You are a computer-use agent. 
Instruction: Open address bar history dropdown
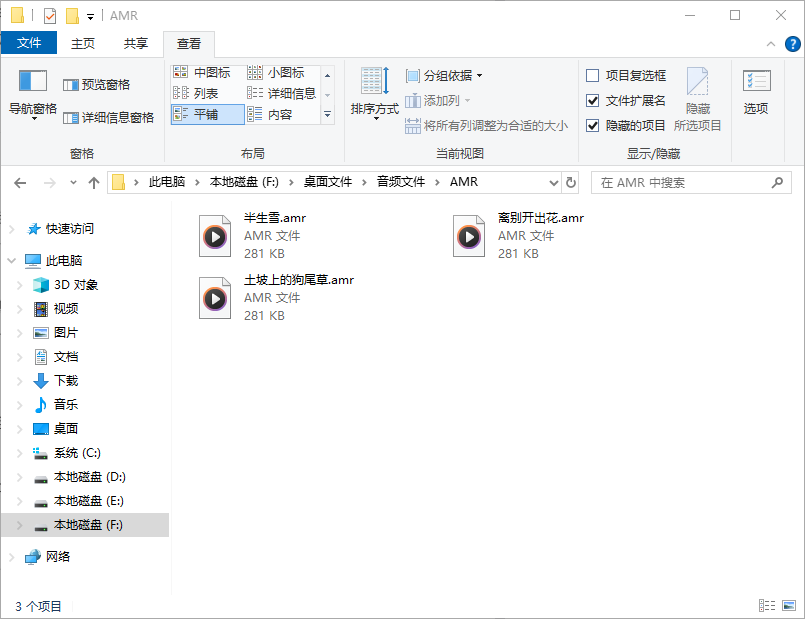click(x=553, y=183)
